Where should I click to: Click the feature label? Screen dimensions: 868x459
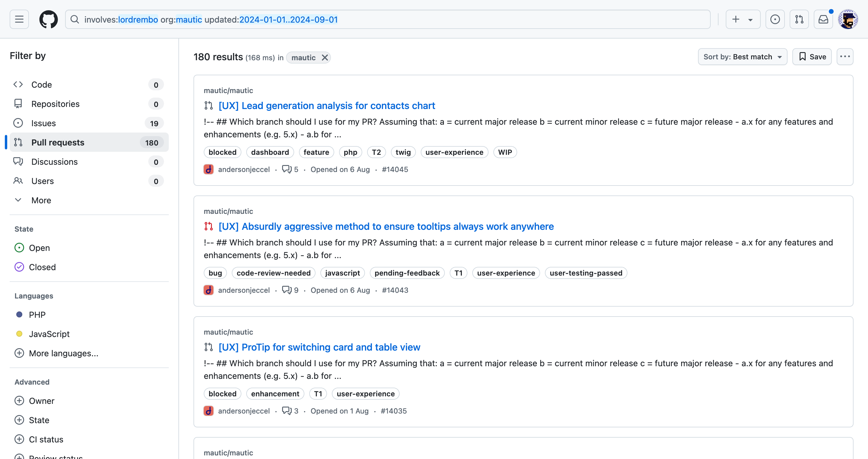pos(316,152)
